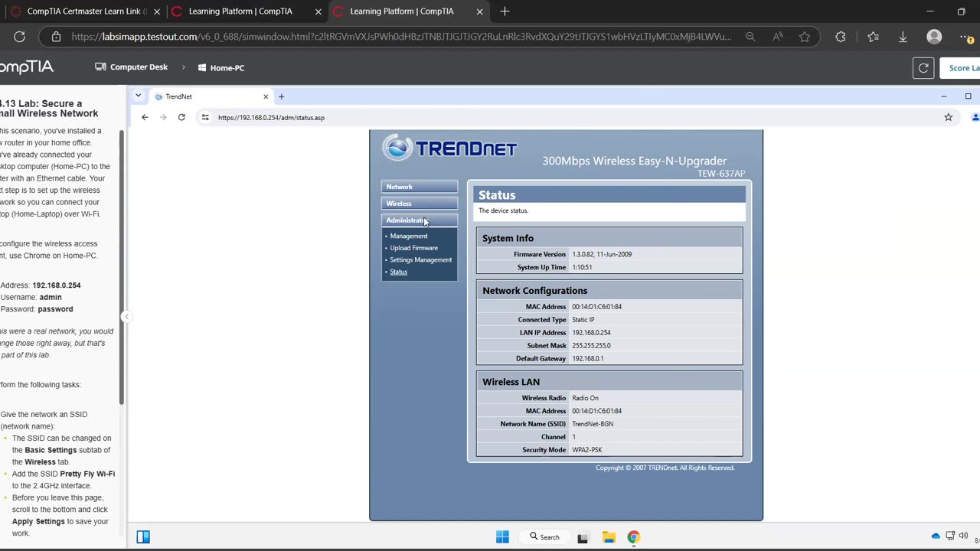980x551 pixels.
Task: Click the TRENDnet logo
Action: [449, 148]
